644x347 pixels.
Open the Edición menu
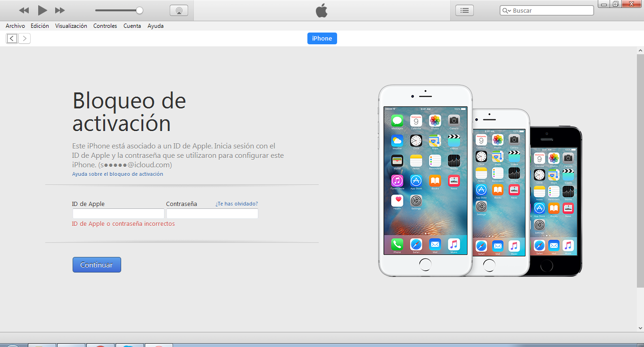tap(40, 26)
